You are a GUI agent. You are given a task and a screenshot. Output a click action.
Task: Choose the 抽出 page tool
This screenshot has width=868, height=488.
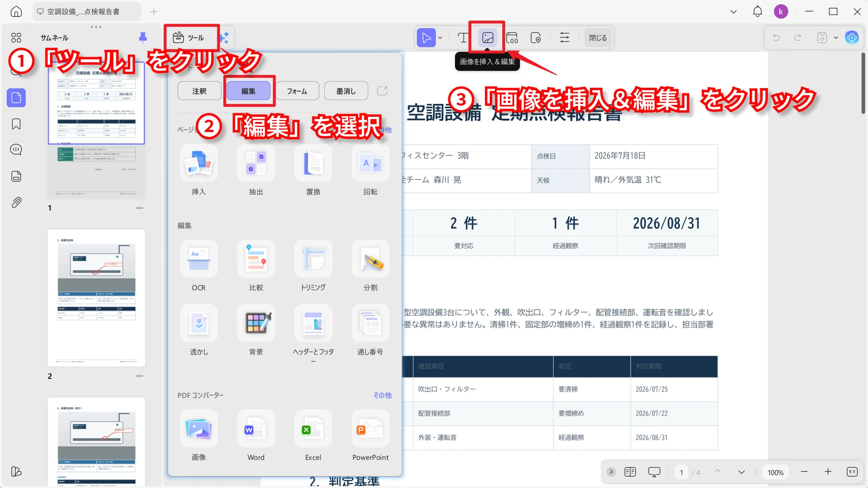point(256,171)
